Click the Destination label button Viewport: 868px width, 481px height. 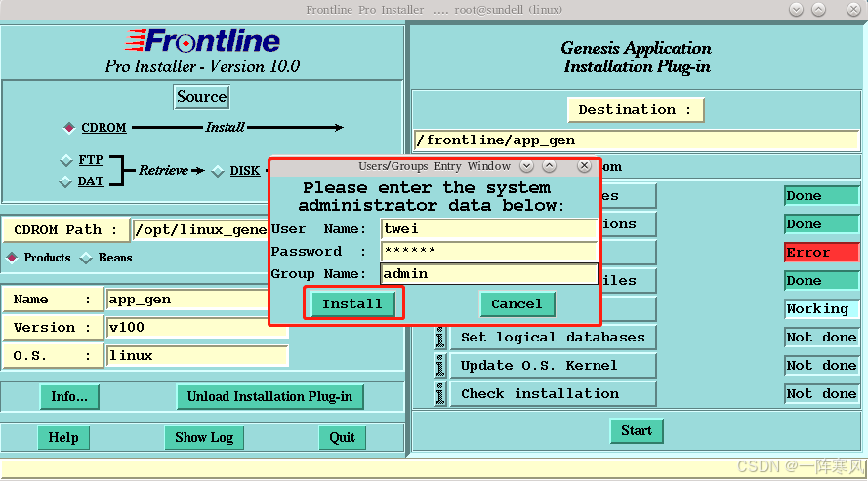[x=636, y=109]
